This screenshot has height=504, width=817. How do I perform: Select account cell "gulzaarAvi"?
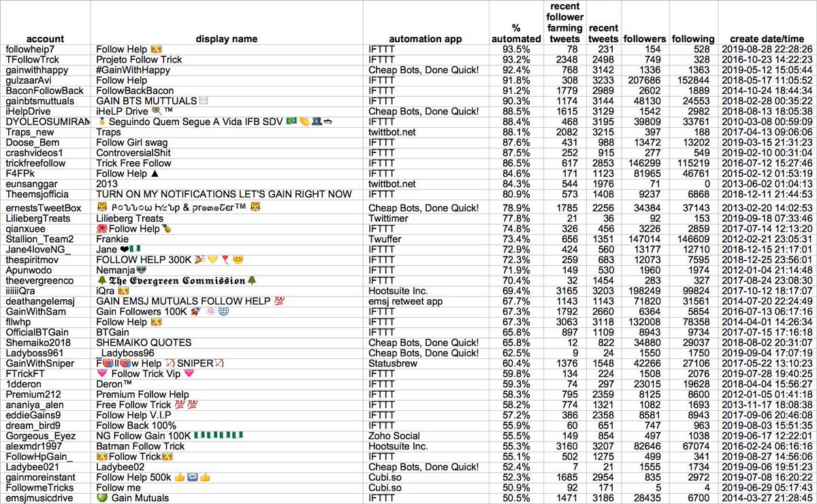pos(28,80)
